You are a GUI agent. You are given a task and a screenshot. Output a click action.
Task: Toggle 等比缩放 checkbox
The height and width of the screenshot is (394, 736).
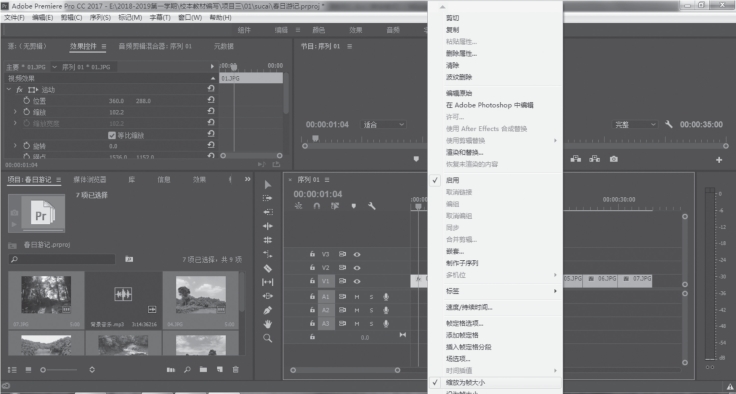coord(112,135)
